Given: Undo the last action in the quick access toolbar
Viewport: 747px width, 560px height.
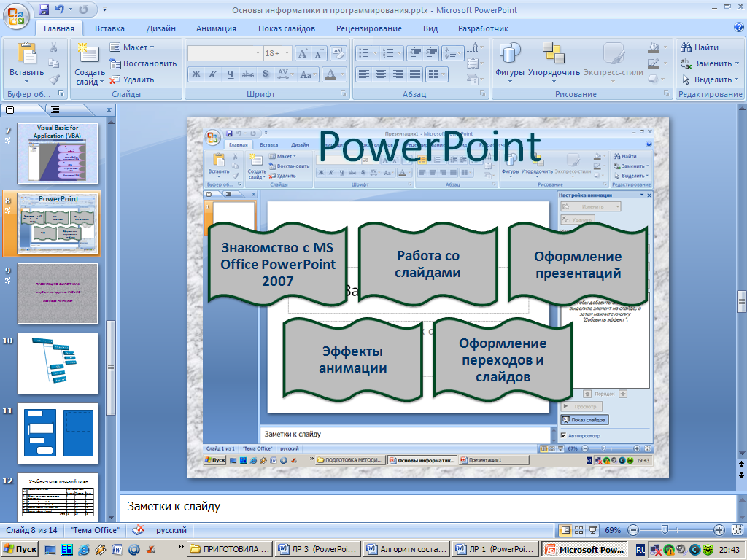Looking at the screenshot, I should (x=60, y=9).
